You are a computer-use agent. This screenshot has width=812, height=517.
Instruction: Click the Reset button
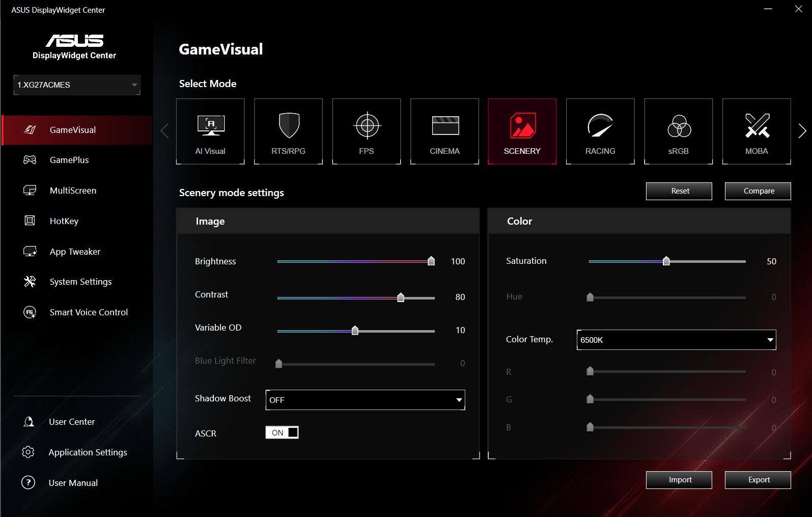click(x=679, y=191)
